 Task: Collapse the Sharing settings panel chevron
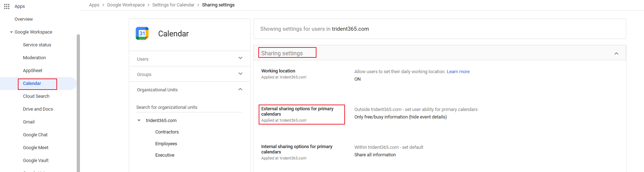616,54
